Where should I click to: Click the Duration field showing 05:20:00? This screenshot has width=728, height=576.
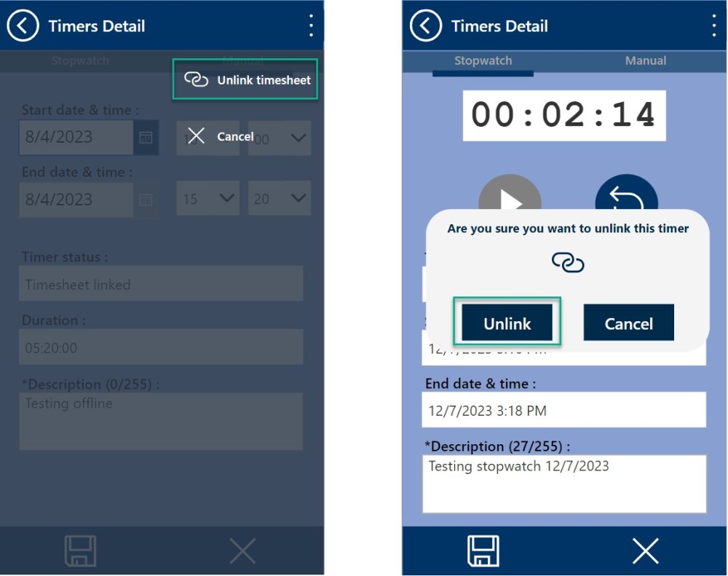(x=161, y=347)
